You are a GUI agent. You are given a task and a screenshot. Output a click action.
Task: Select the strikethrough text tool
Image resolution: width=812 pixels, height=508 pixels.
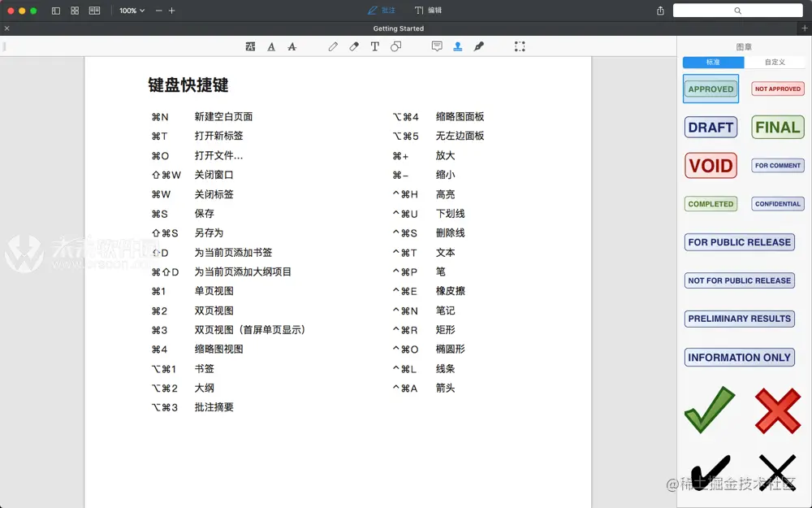(x=292, y=46)
